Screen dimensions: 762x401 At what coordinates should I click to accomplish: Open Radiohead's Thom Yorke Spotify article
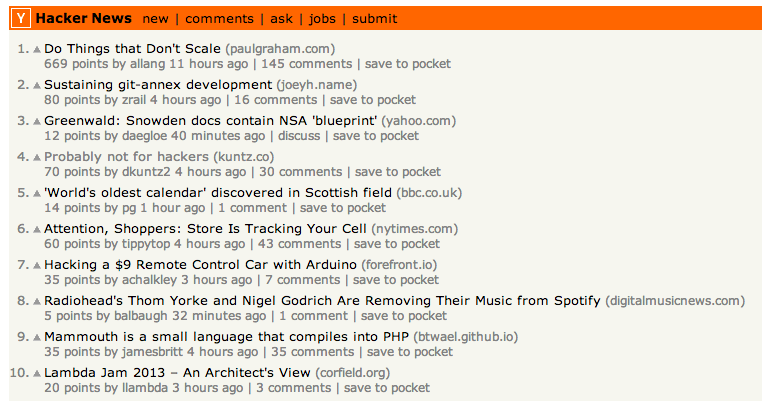[322, 300]
